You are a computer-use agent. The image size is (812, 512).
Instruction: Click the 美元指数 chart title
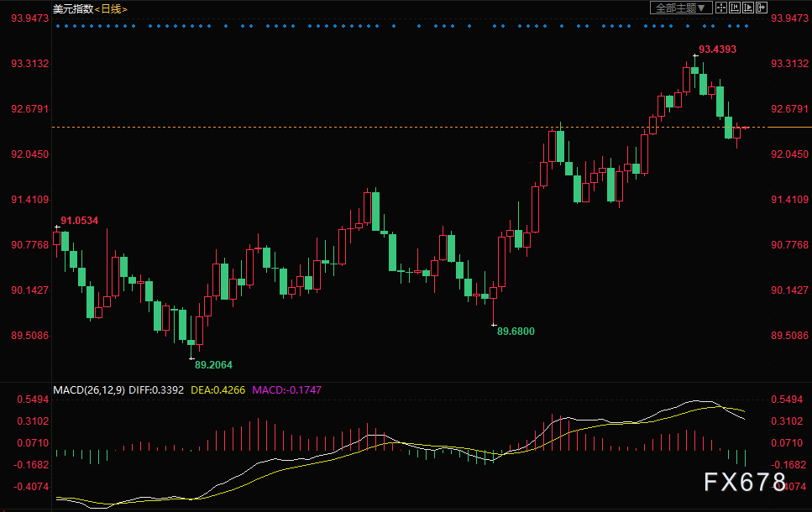point(73,8)
